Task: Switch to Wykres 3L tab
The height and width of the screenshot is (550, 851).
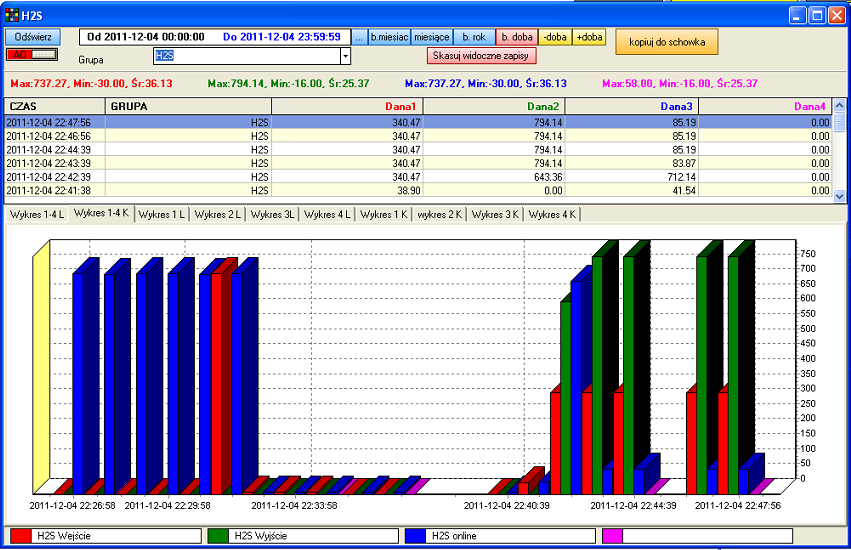Action: click(272, 214)
